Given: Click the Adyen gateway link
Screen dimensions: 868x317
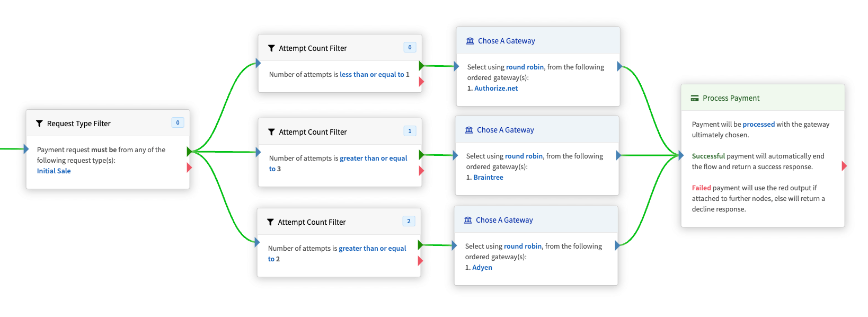Looking at the screenshot, I should point(482,268).
